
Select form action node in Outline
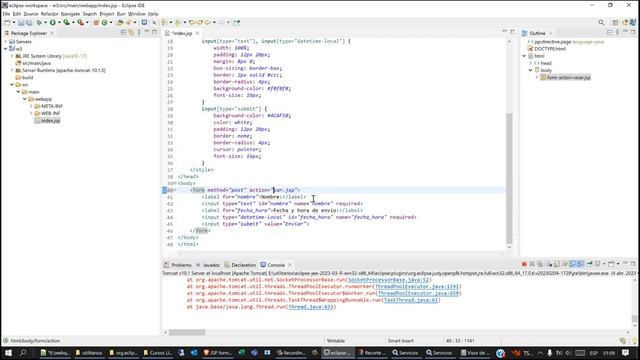[x=565, y=77]
